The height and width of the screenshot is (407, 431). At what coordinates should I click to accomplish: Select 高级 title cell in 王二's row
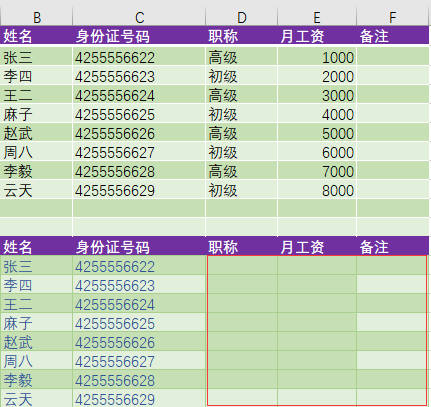pos(241,95)
